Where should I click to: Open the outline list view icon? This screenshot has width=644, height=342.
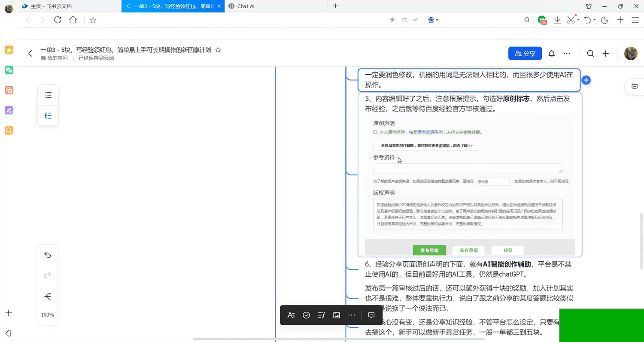[x=48, y=95]
